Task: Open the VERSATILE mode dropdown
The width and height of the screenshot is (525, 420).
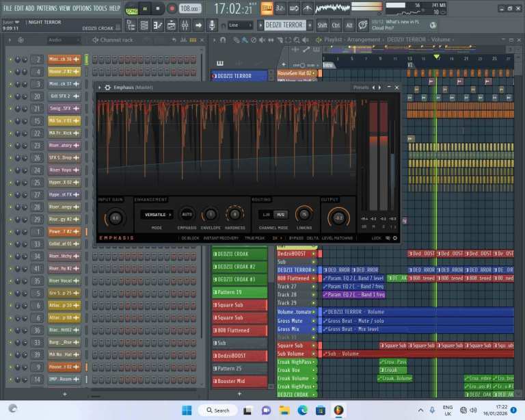Action: coord(157,215)
